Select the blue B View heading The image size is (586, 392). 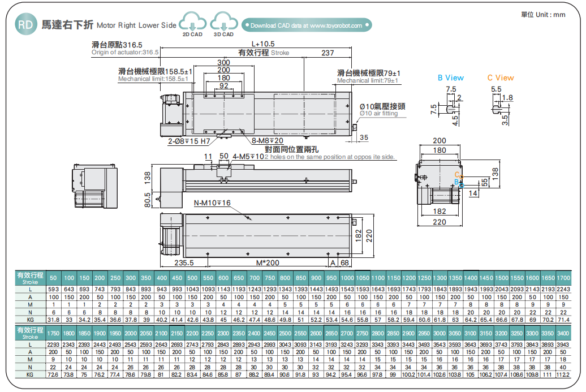(x=450, y=78)
